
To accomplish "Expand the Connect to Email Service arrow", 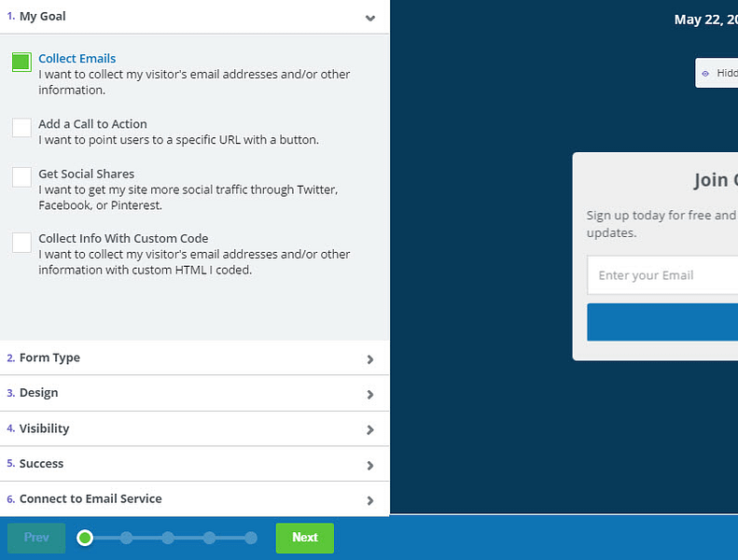I will (370, 501).
